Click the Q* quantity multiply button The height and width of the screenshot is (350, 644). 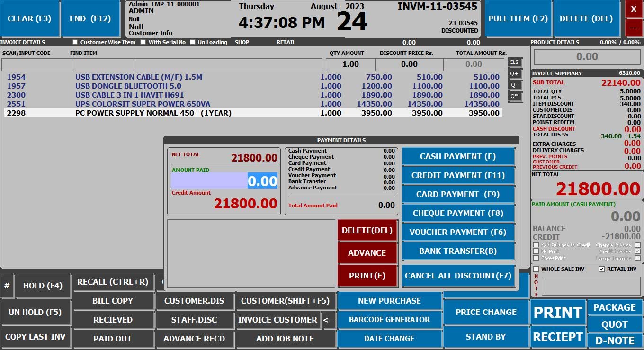514,96
